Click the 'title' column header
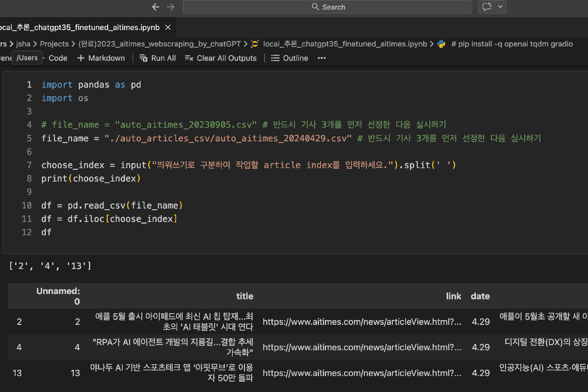 click(x=245, y=296)
